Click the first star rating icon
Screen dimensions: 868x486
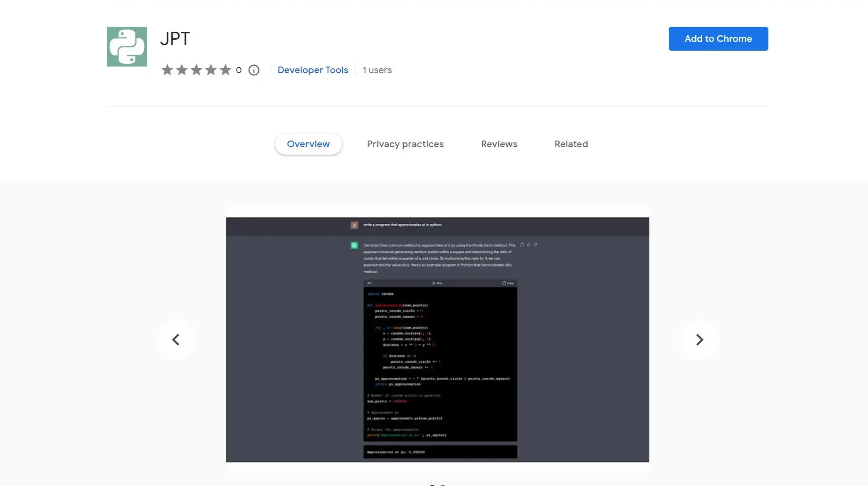point(168,70)
